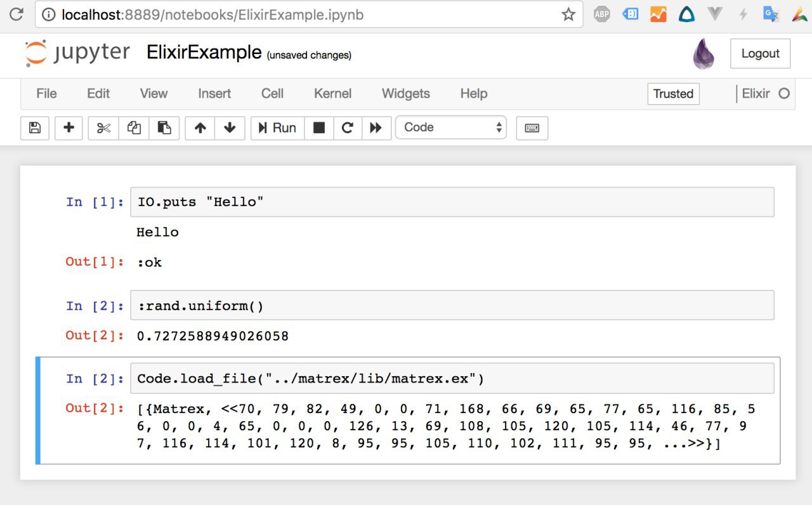Paste cells below

(164, 128)
